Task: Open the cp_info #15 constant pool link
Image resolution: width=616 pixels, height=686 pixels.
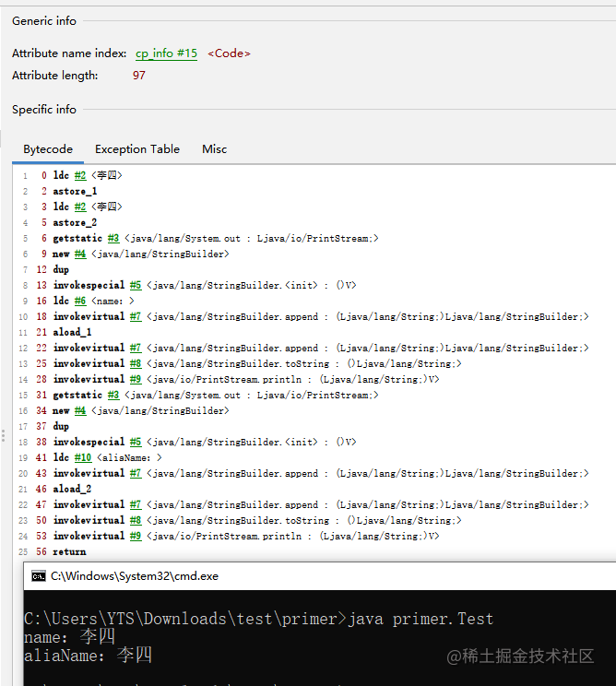Action: 166,53
